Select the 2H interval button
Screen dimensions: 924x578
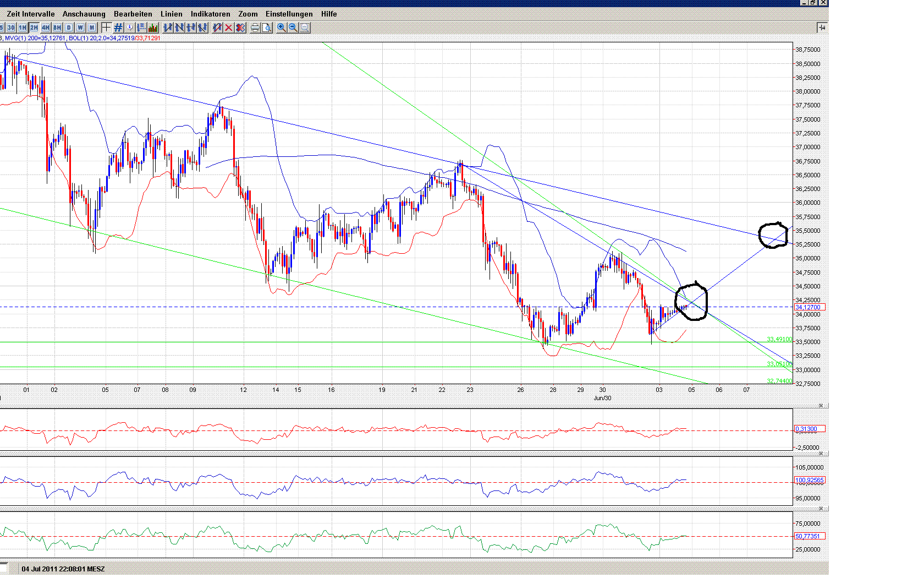[x=34, y=28]
